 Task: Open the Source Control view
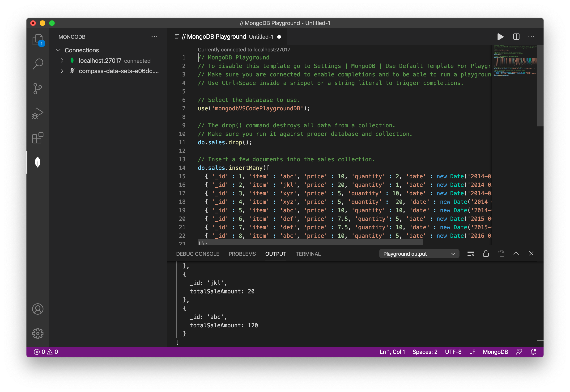pos(38,89)
